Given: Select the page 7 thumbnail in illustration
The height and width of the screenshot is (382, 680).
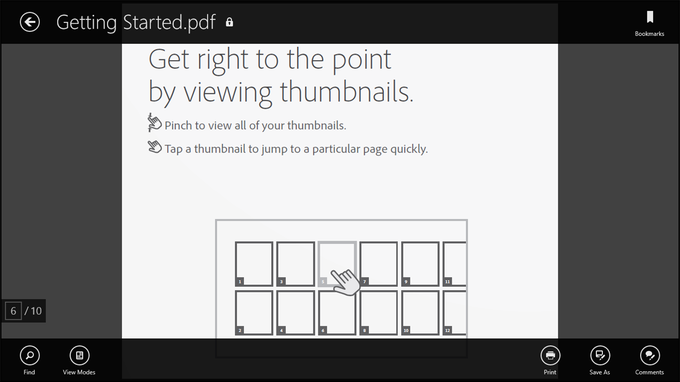Looking at the screenshot, I should [x=379, y=264].
